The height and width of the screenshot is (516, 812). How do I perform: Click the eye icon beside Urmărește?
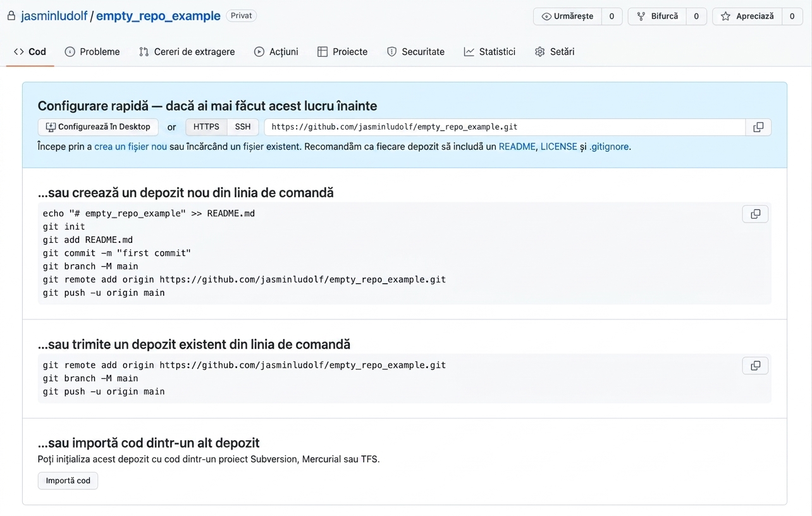click(546, 16)
